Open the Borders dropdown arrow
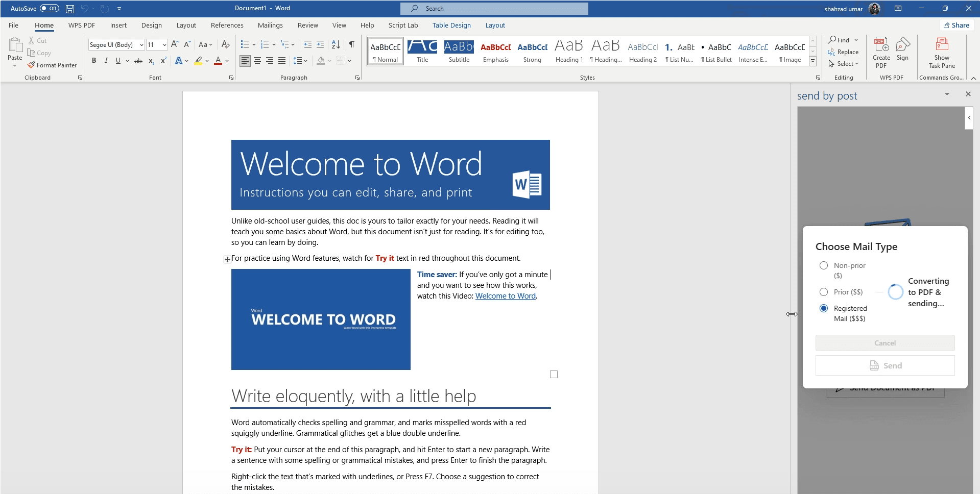 point(349,61)
